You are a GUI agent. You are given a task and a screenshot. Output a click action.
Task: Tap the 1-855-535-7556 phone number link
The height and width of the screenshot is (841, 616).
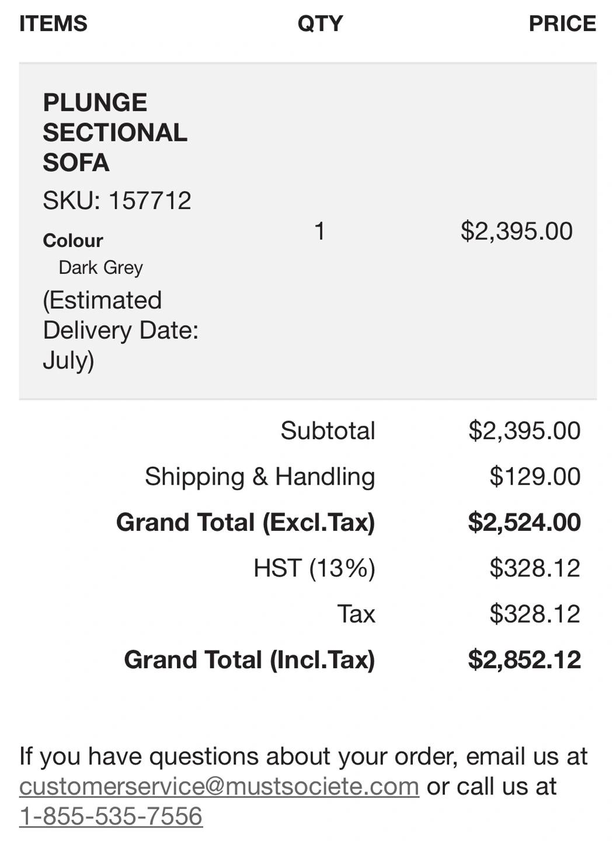coord(111,816)
